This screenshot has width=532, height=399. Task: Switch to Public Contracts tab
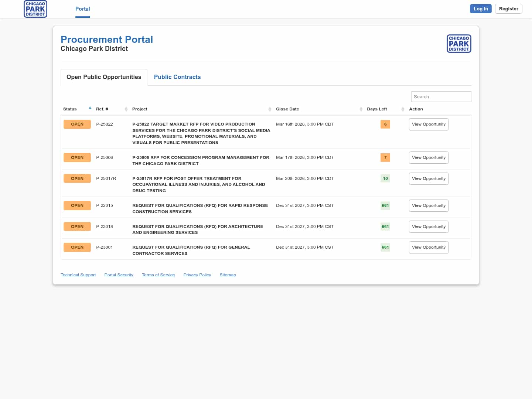[x=177, y=77]
